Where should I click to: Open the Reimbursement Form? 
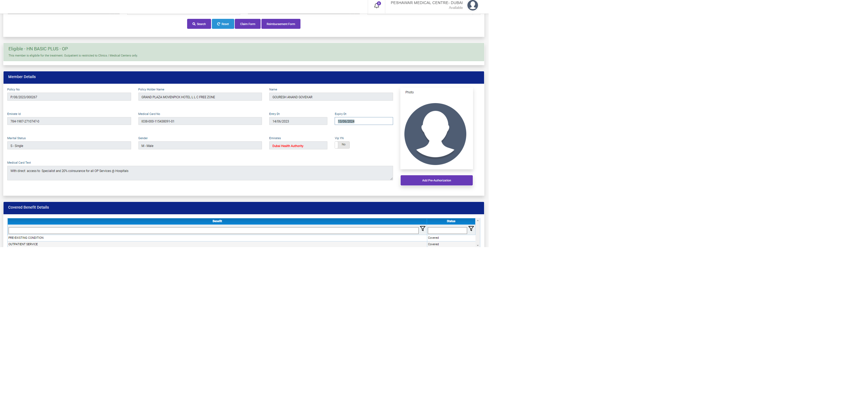pyautogui.click(x=280, y=24)
